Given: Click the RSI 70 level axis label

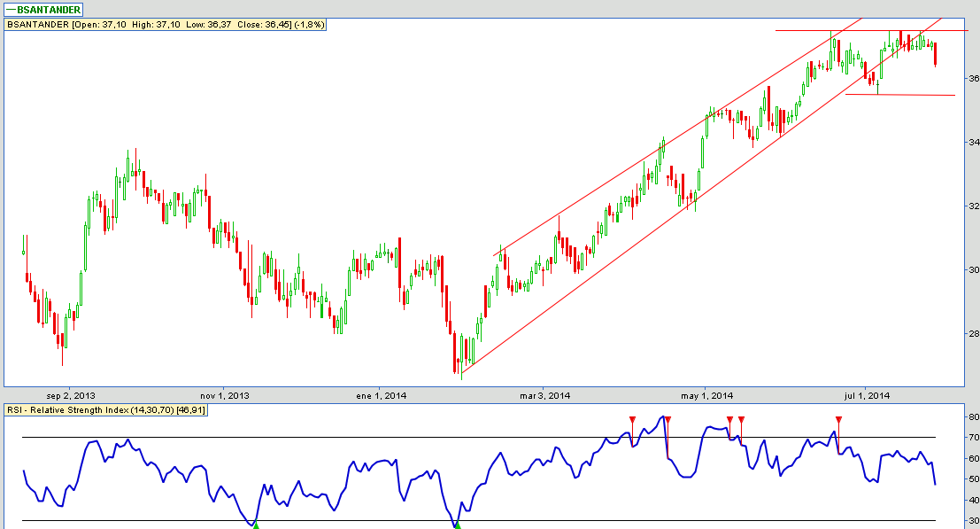Looking at the screenshot, I should [x=972, y=438].
